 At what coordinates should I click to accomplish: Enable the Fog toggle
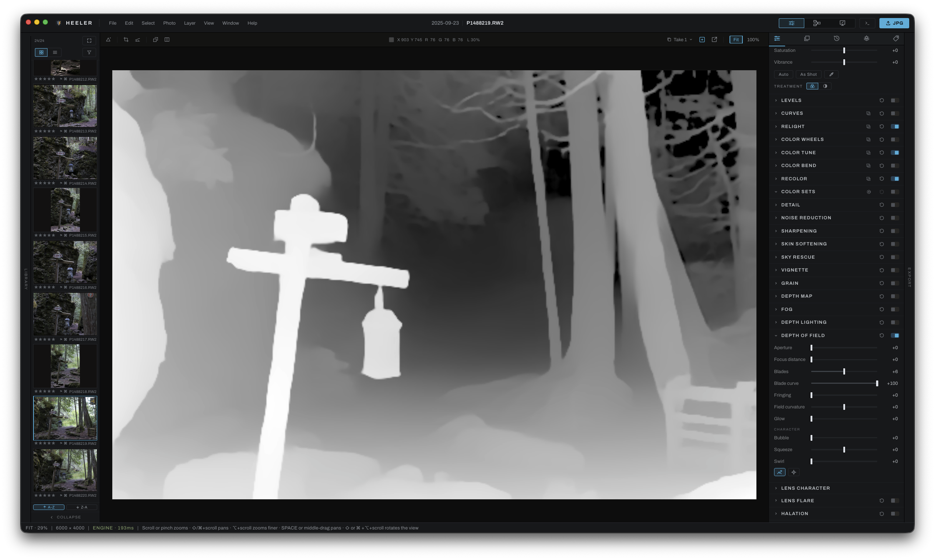894,309
